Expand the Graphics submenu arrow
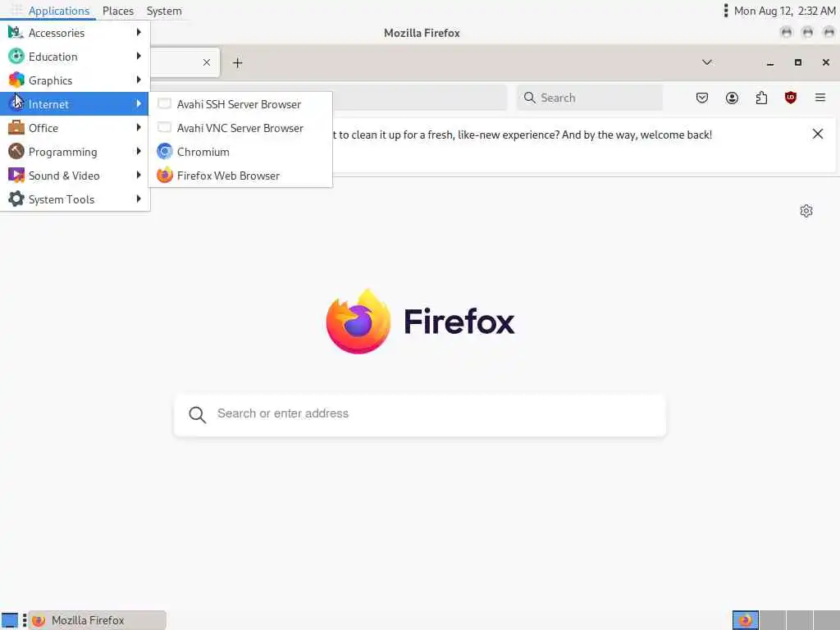The width and height of the screenshot is (840, 630). tap(139, 80)
